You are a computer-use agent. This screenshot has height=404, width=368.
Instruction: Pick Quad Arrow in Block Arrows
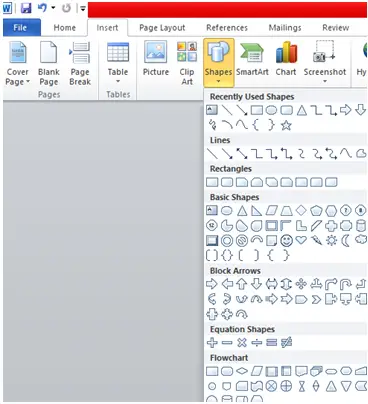pyautogui.click(x=301, y=284)
